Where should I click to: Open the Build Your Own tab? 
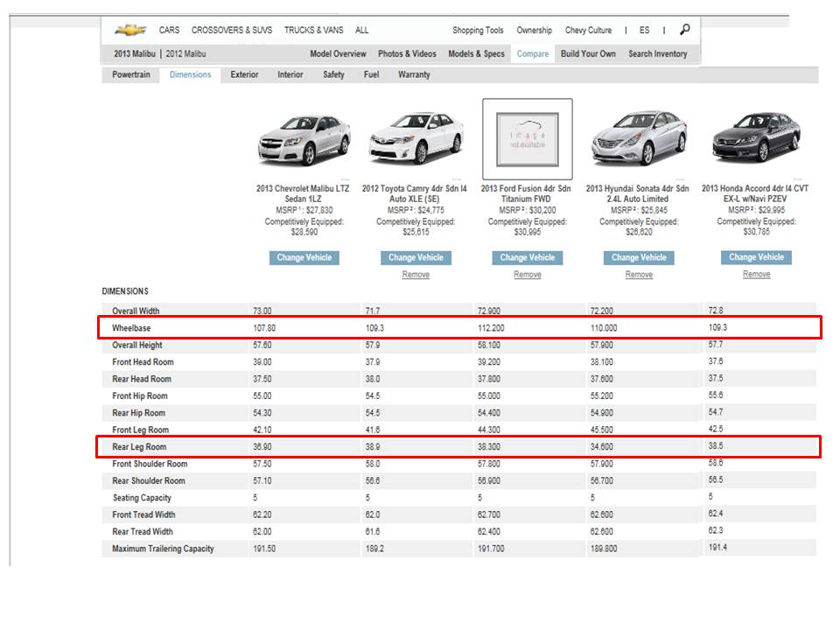[588, 54]
